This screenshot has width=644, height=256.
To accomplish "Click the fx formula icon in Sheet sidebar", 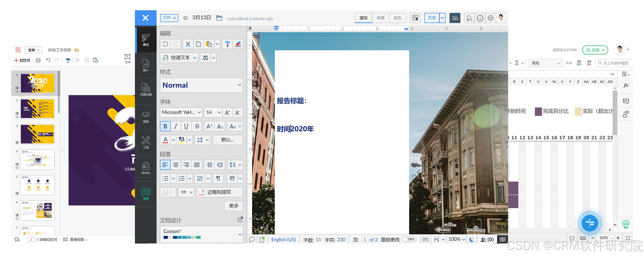I will pyautogui.click(x=626, y=85).
